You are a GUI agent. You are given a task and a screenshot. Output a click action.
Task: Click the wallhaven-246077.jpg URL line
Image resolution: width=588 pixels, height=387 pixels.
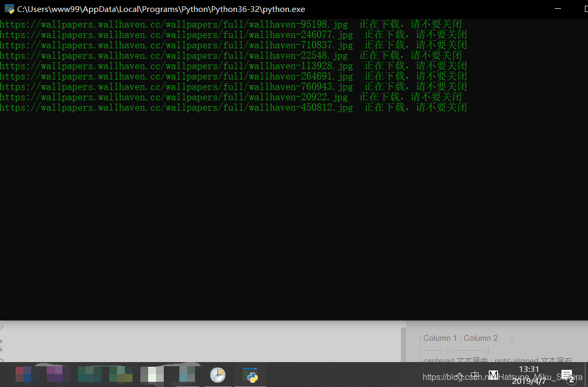(233, 35)
